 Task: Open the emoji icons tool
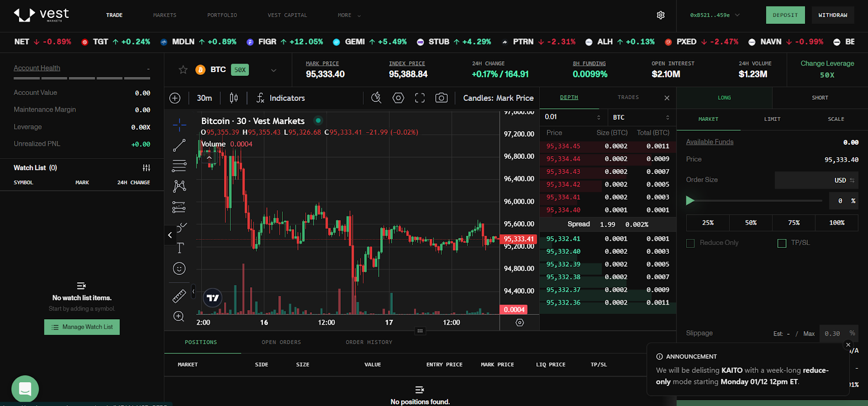point(179,268)
